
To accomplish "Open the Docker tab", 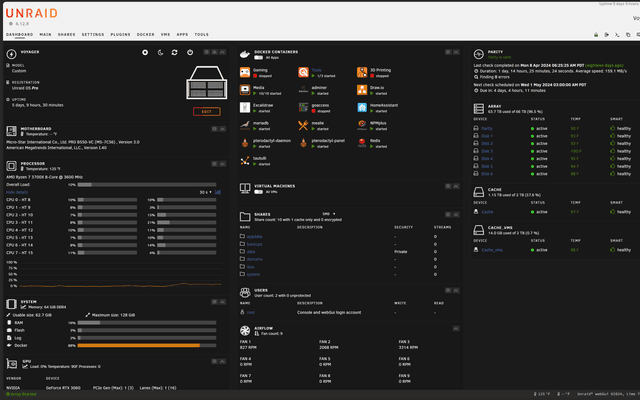I will 145,35.
